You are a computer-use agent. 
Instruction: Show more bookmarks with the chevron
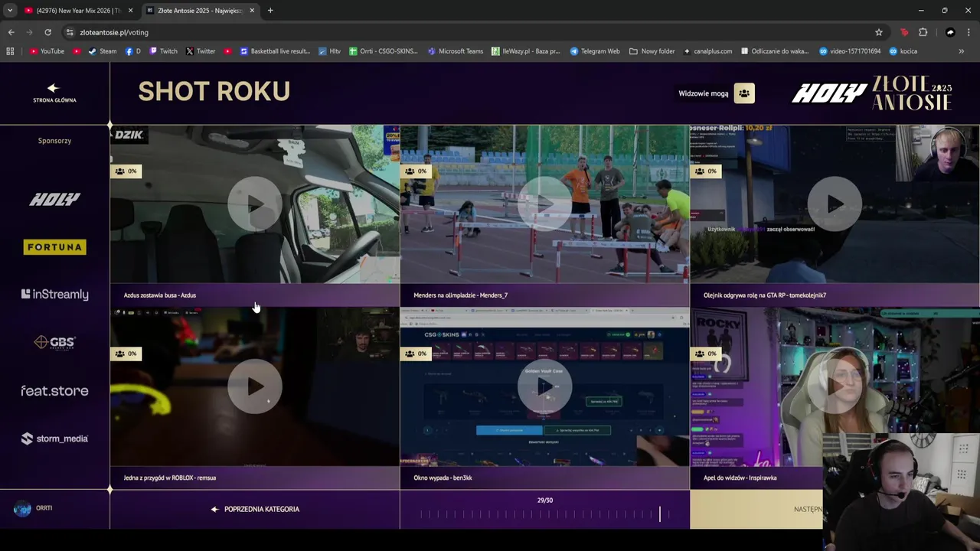(962, 51)
